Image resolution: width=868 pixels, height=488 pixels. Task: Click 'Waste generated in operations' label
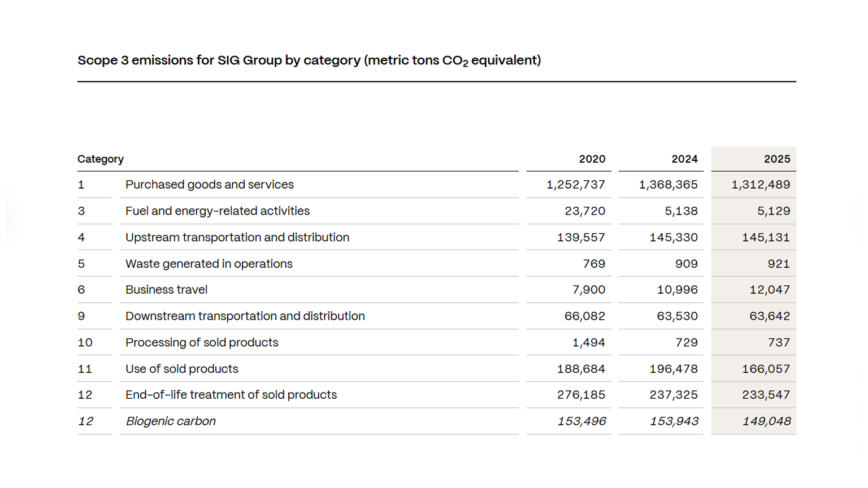[x=209, y=264]
